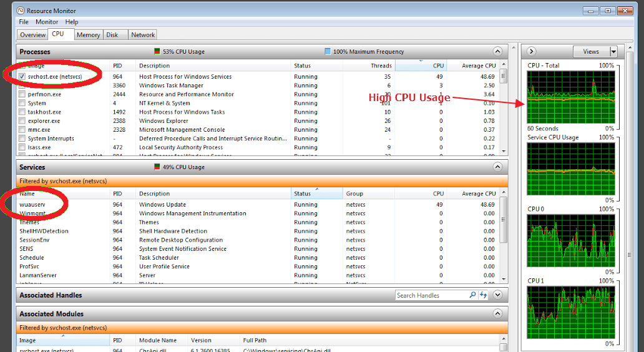Check the perfmon.exe process checkbox

(x=22, y=94)
